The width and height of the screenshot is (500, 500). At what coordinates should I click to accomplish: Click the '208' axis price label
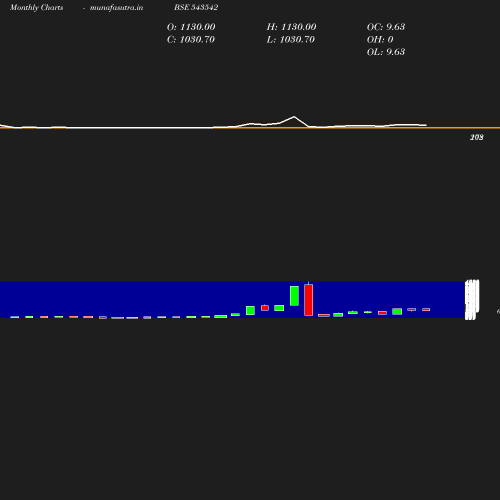[x=477, y=137]
